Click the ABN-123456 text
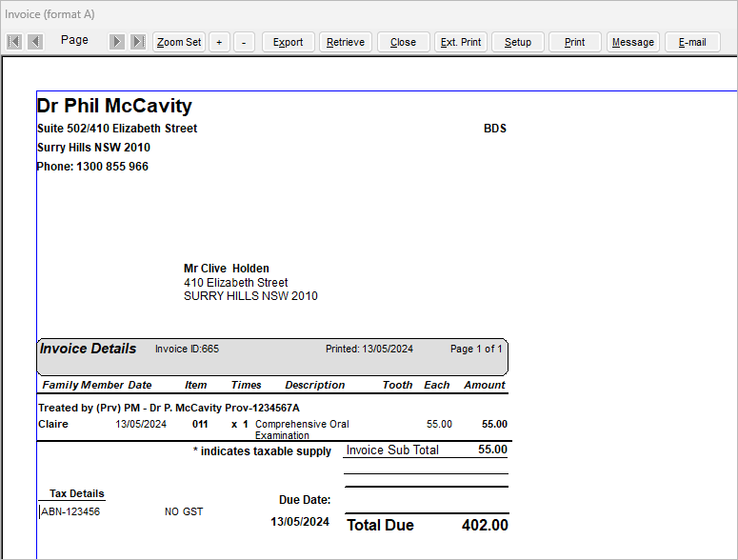Viewport: 738px width, 560px height. (70, 511)
